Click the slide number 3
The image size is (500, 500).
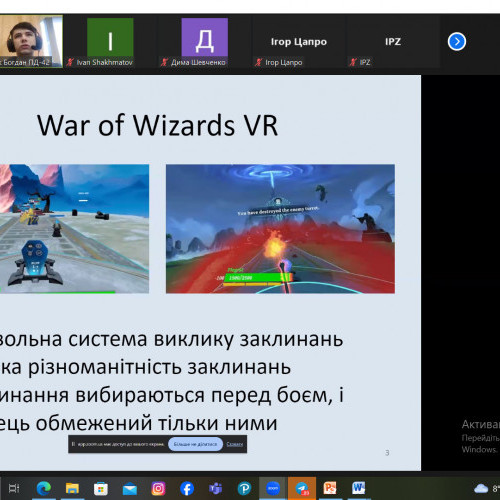(x=387, y=453)
